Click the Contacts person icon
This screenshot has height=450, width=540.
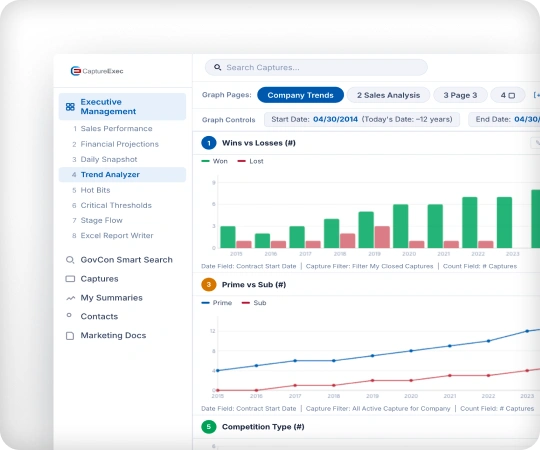[x=69, y=315]
